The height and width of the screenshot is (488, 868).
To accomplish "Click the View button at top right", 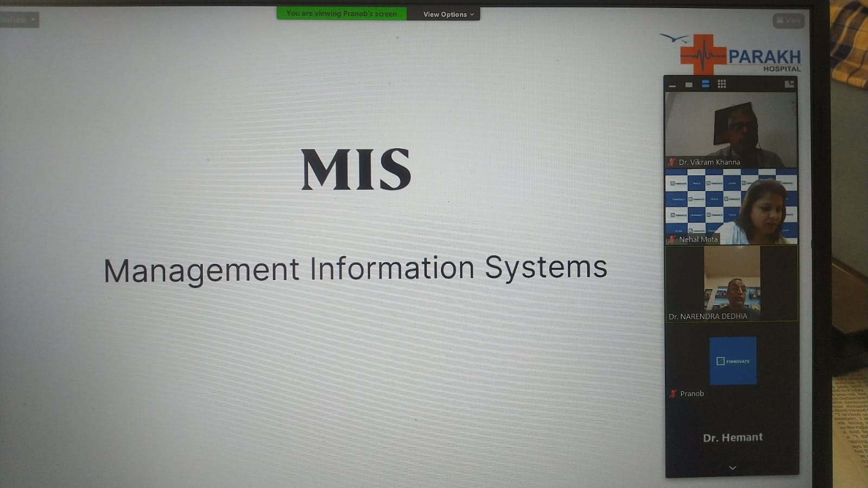I will [788, 21].
